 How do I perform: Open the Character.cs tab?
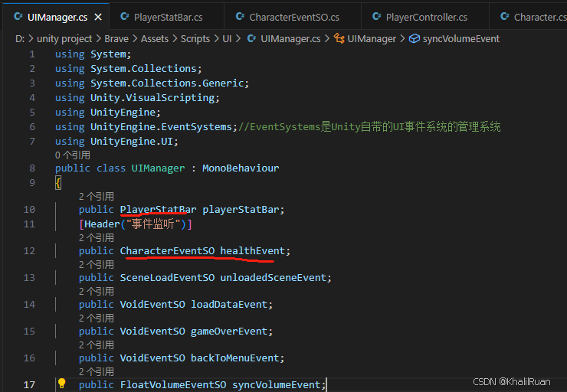coord(534,17)
